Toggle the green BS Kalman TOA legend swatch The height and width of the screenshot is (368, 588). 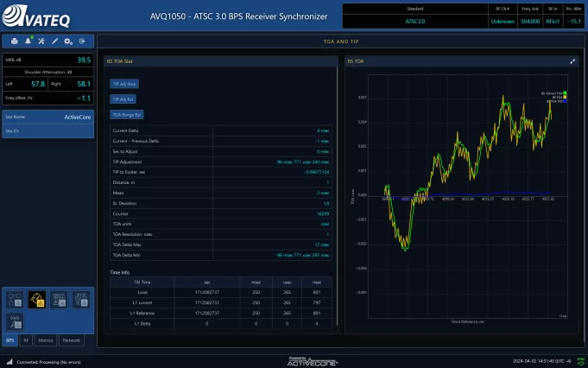point(565,93)
